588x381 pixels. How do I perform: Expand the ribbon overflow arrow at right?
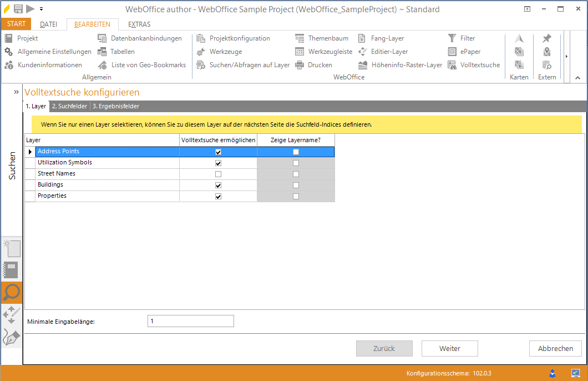[x=566, y=57]
